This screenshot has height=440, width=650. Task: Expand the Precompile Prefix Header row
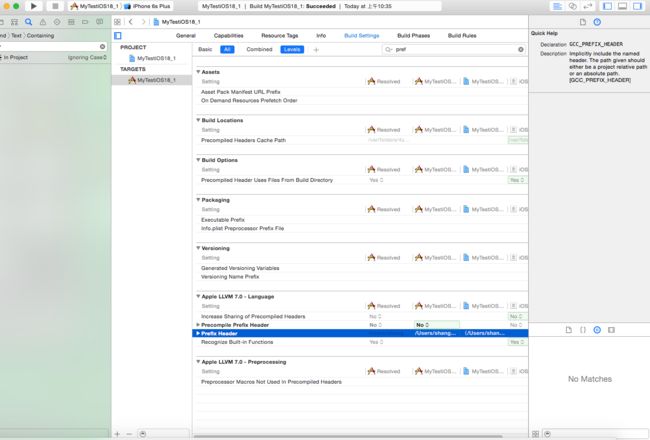click(x=198, y=325)
